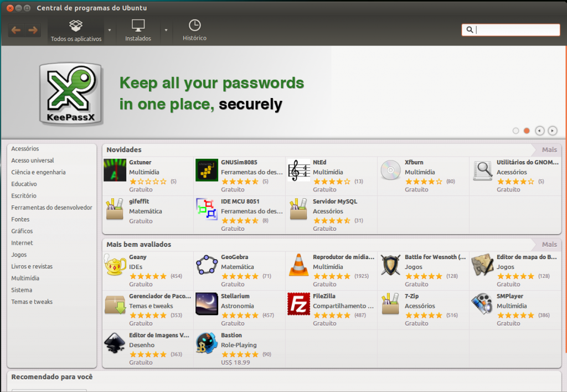Open the Stellarium night sky icon
Viewport: 567px width, 392px height.
click(x=207, y=304)
